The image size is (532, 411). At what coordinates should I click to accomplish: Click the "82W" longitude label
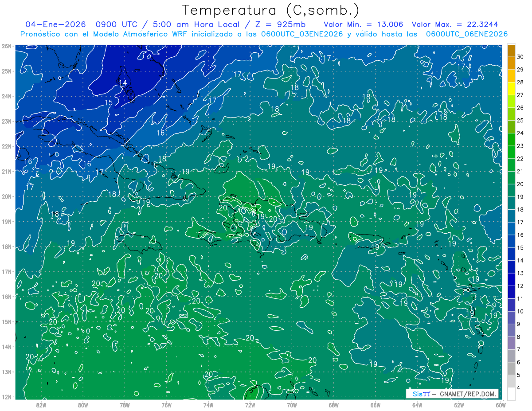point(41,405)
